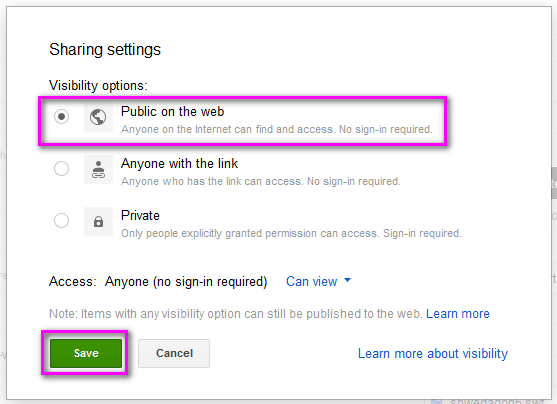
Task: Select the Private radio button
Action: click(x=61, y=220)
